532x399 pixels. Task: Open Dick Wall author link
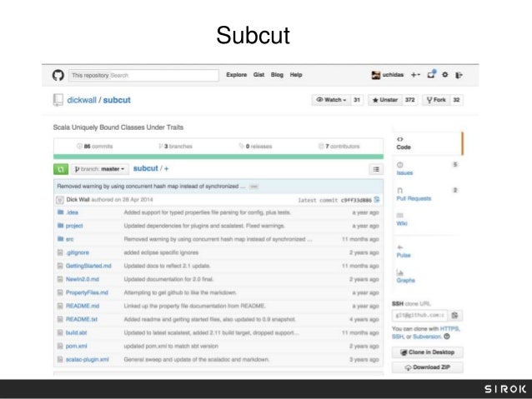pyautogui.click(x=78, y=199)
